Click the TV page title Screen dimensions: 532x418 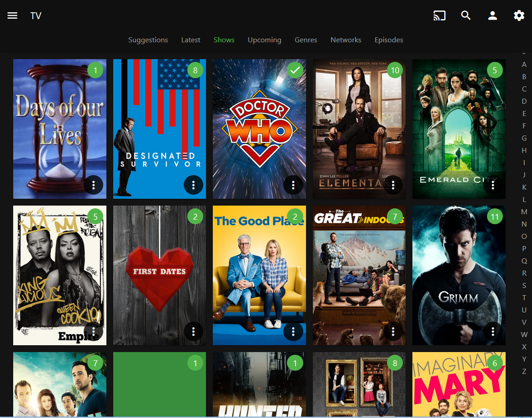point(35,16)
